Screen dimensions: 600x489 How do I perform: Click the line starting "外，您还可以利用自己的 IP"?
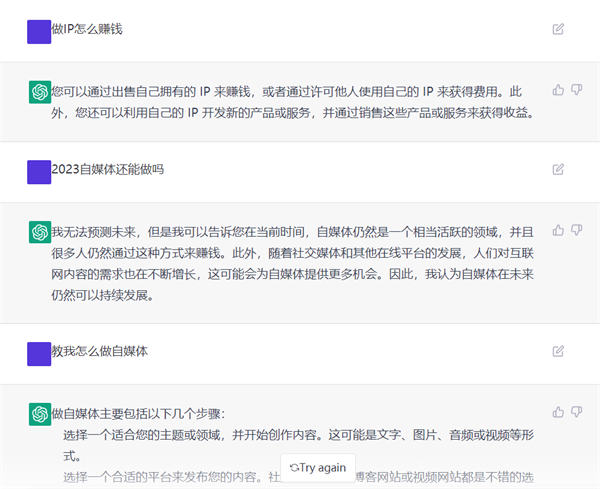tap(293, 113)
